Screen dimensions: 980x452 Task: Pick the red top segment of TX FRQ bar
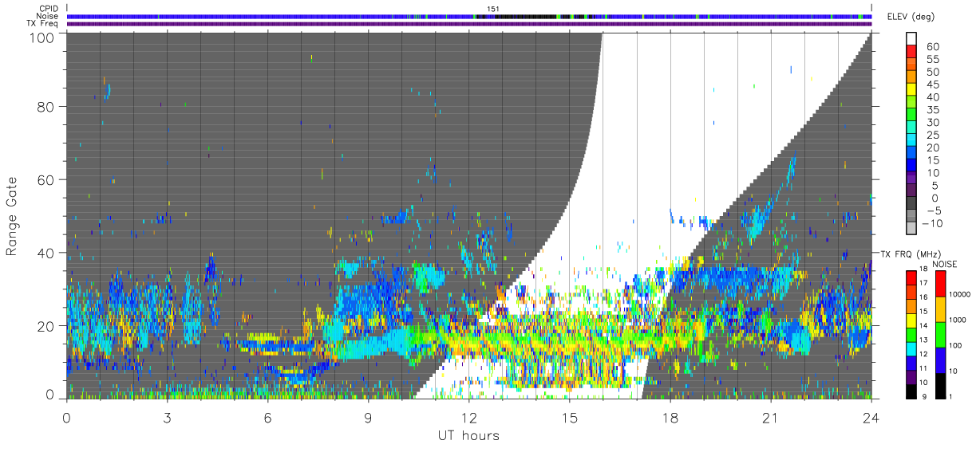coord(911,277)
